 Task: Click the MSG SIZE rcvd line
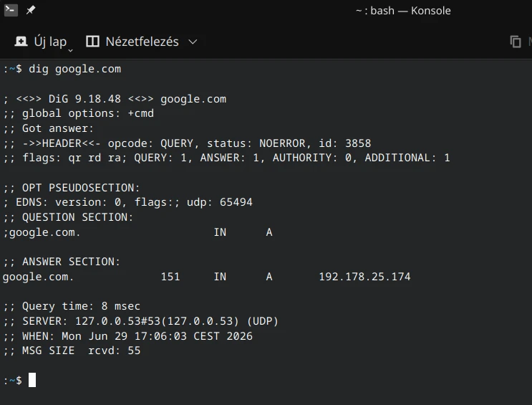(72, 351)
